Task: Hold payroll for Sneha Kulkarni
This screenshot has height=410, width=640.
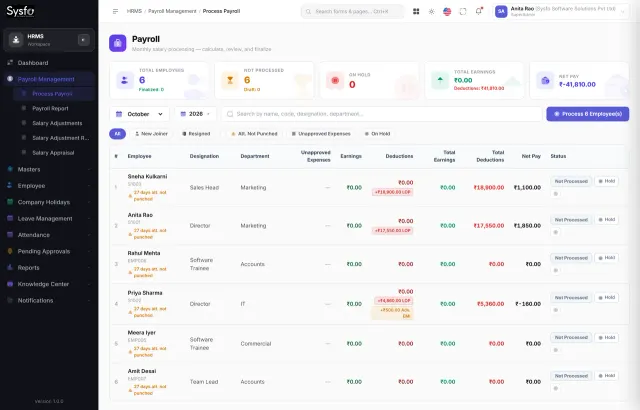Action: (607, 181)
